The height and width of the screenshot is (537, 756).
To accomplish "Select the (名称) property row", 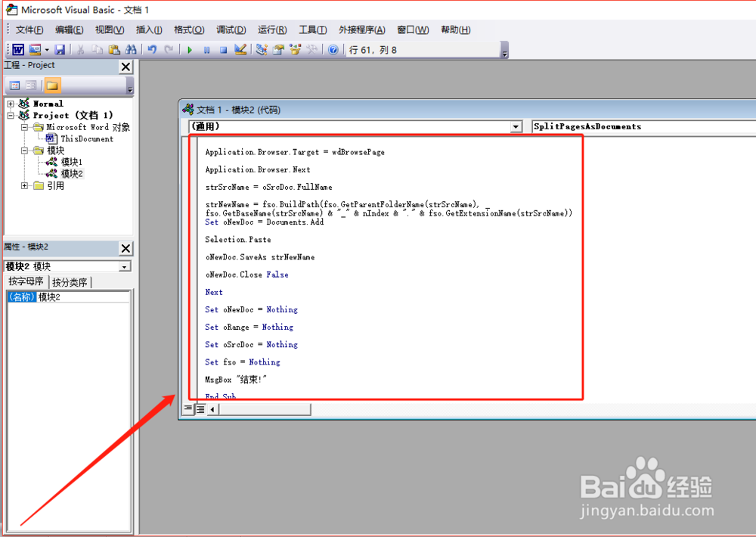I will [69, 296].
